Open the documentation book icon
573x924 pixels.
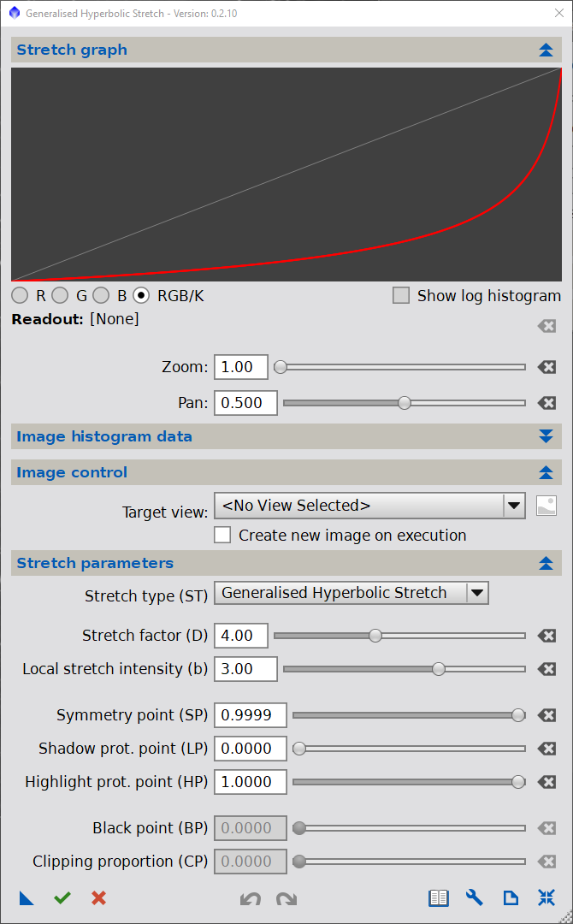tap(438, 898)
